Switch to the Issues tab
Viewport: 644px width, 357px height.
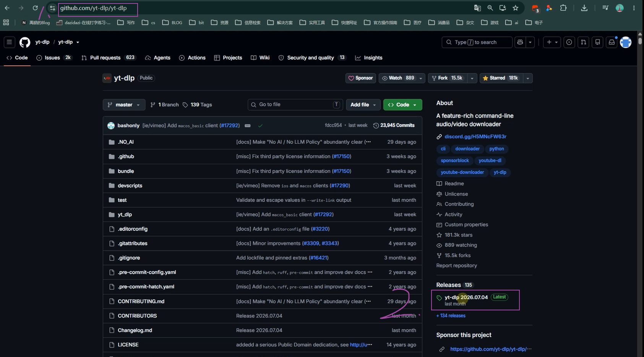tap(54, 58)
